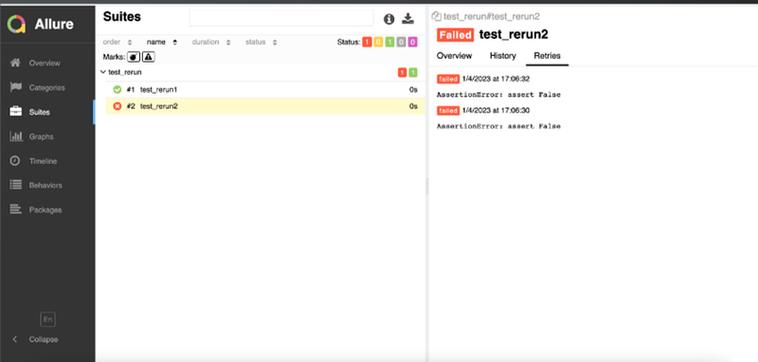Click the Failed badge next to test_rerun2 title
This screenshot has width=758, height=362.
(455, 35)
